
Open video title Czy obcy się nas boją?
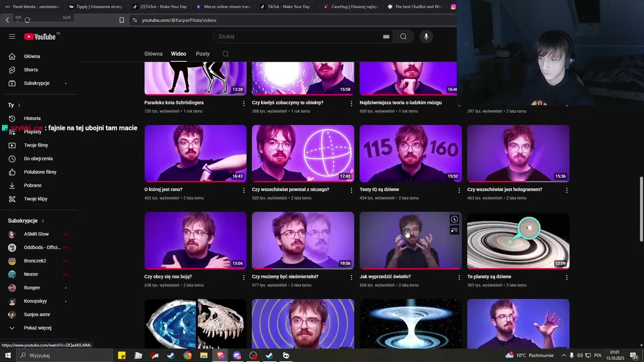168,277
